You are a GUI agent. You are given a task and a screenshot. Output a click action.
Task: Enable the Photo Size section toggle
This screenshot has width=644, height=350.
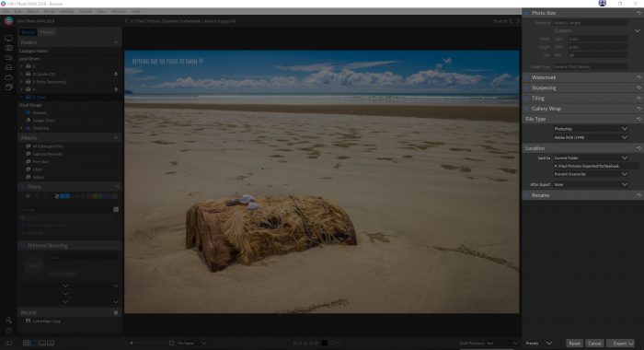click(527, 13)
